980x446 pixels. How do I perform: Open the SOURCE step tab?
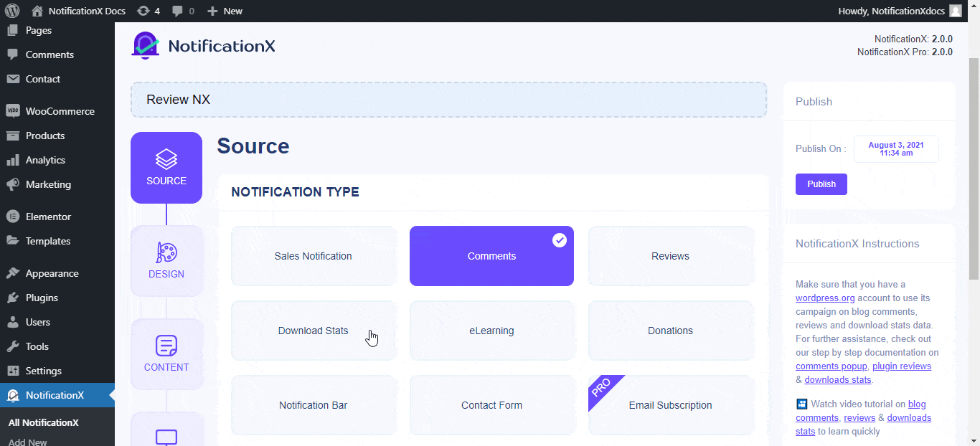pyautogui.click(x=166, y=168)
